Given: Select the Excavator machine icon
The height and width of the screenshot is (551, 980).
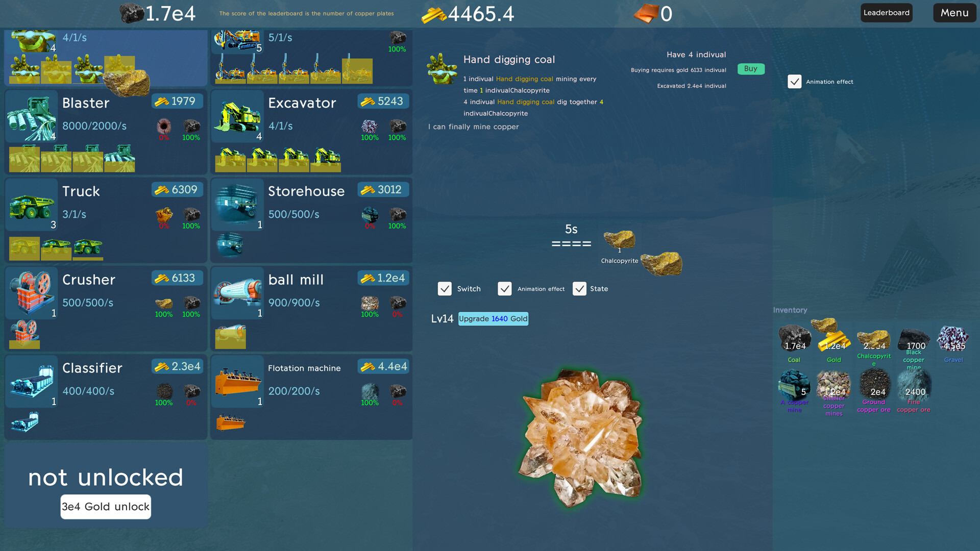Looking at the screenshot, I should (x=237, y=116).
